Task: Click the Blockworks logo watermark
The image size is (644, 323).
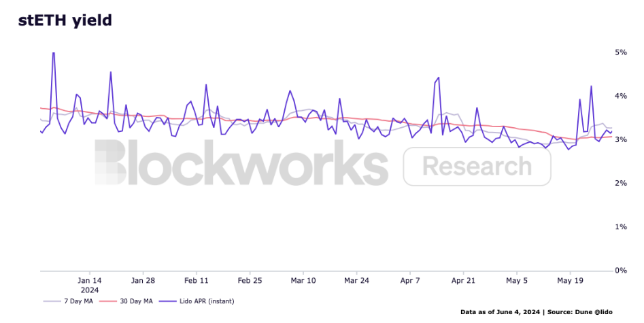Action: [x=241, y=163]
